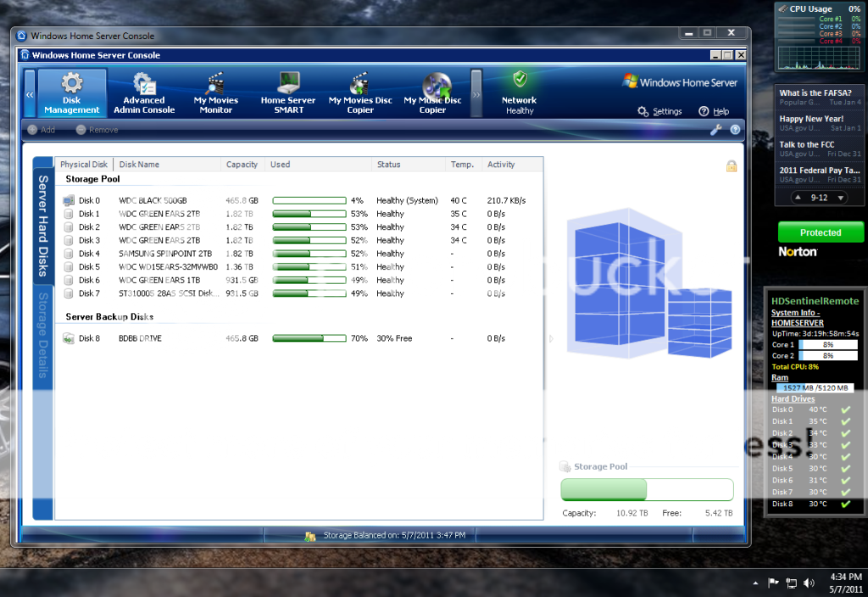Collapse the side pane using the small arrow

pos(552,338)
